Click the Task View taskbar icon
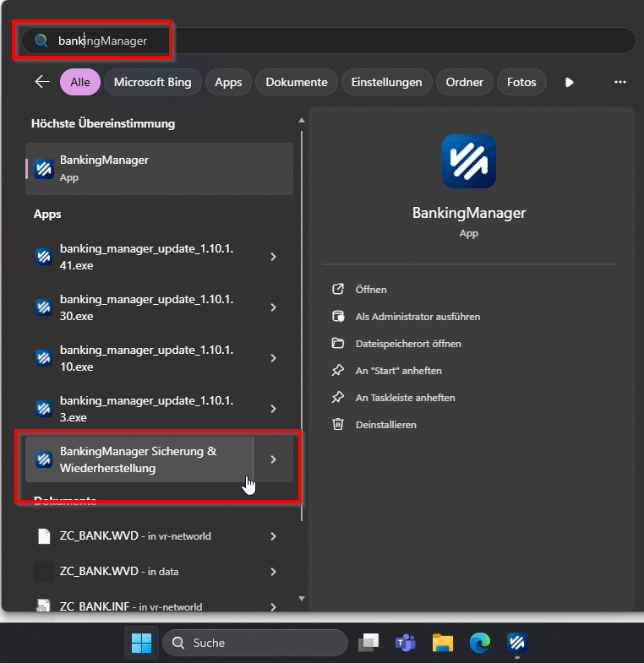This screenshot has width=644, height=663. click(x=368, y=643)
